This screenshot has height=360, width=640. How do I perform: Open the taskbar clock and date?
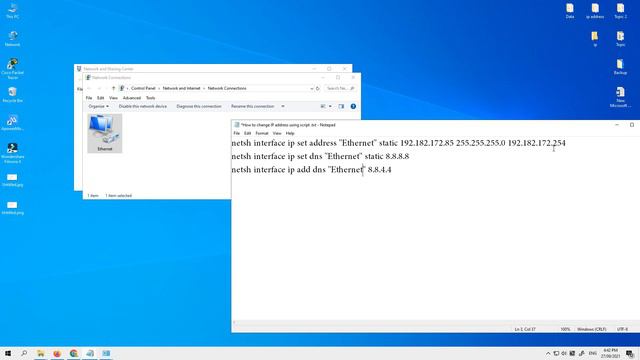coord(610,353)
